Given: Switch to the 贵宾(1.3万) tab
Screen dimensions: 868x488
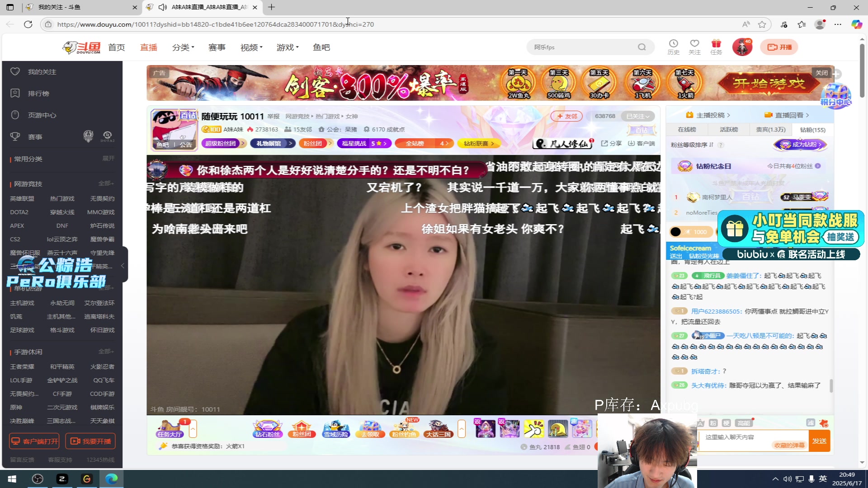Looking at the screenshot, I should click(x=771, y=130).
